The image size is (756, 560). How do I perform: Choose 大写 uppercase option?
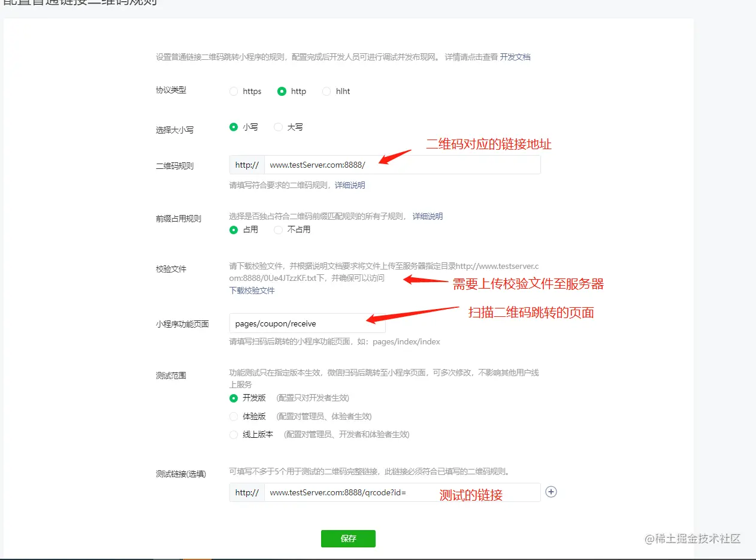[x=278, y=127]
